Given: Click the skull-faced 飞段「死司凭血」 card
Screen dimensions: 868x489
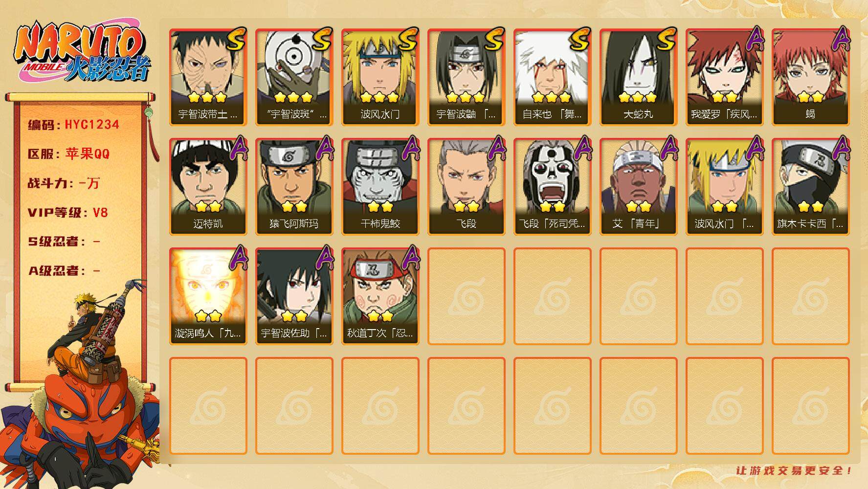Looking at the screenshot, I should click(x=553, y=187).
